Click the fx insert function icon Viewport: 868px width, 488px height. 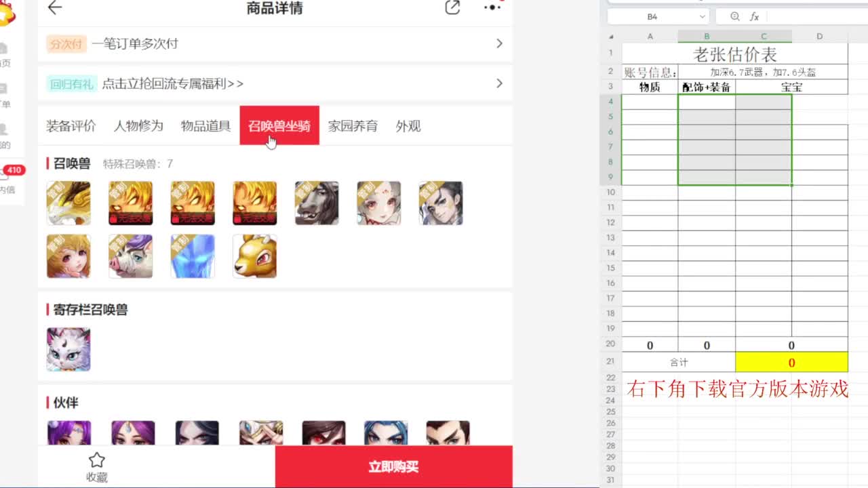tap(754, 16)
